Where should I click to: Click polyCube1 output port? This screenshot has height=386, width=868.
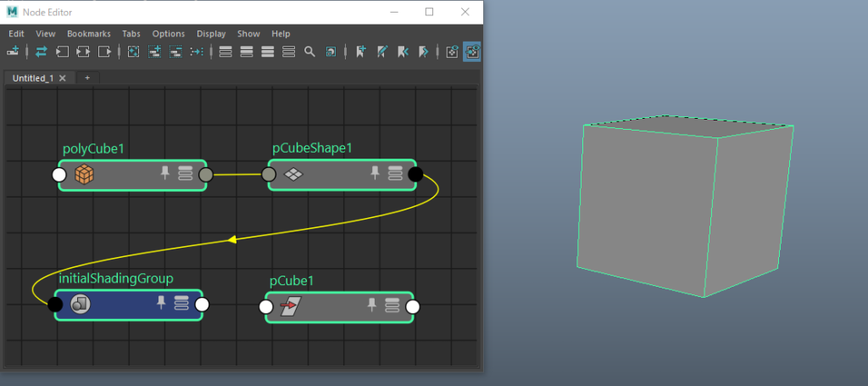tap(205, 175)
